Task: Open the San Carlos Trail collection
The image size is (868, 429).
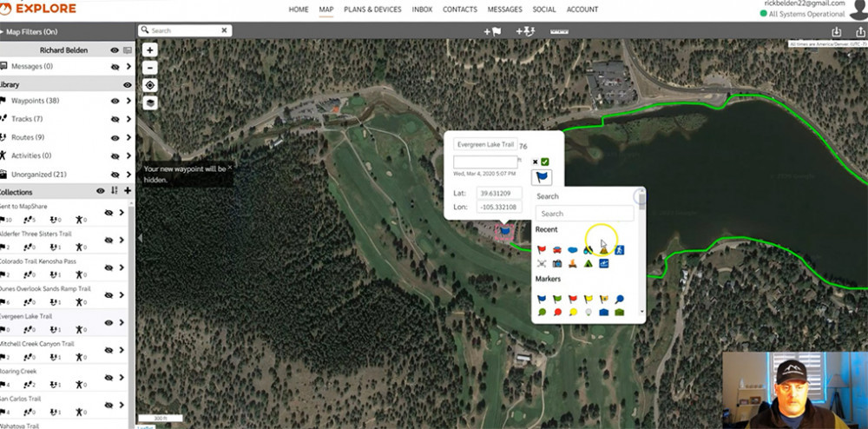Action: pyautogui.click(x=122, y=405)
